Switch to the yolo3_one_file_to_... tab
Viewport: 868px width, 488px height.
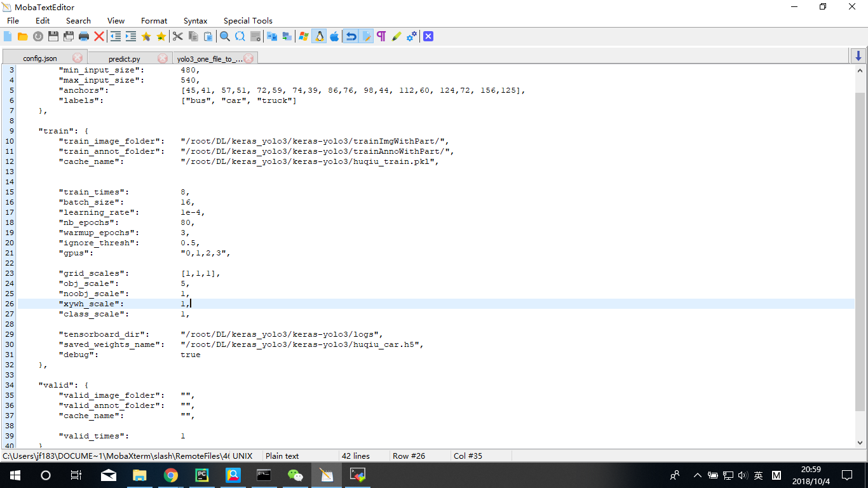click(215, 58)
